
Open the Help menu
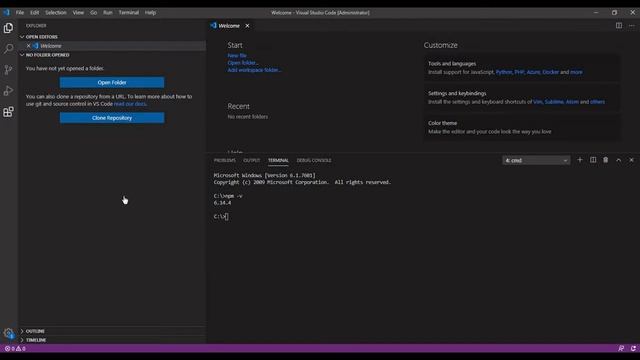[x=150, y=13]
